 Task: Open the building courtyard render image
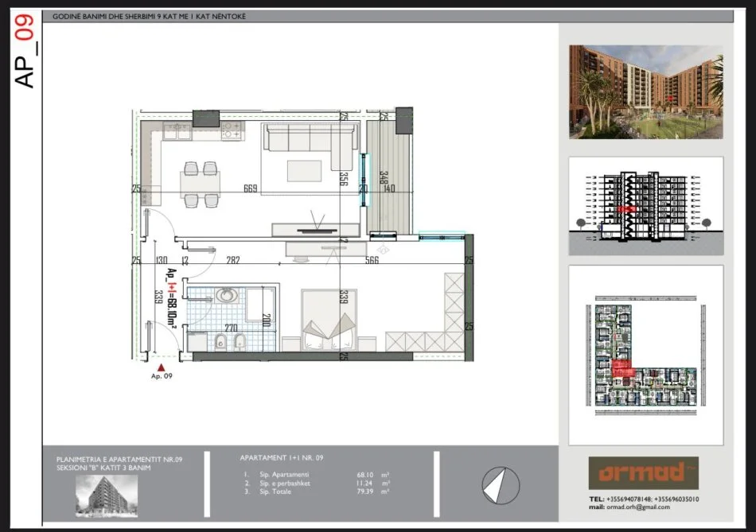tap(646, 91)
